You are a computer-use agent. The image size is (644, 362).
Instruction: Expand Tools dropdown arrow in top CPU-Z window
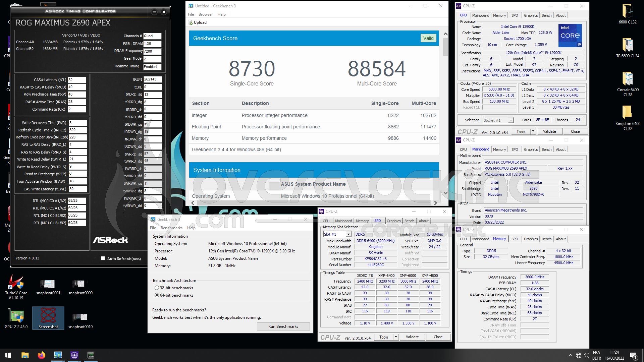[533, 131]
